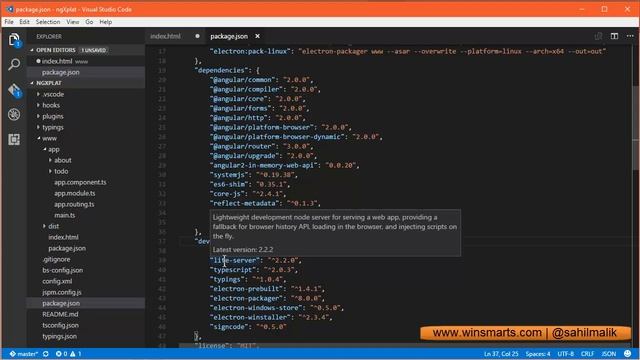The height and width of the screenshot is (360, 640).
Task: Open the Selection menu
Action: click(48, 22)
